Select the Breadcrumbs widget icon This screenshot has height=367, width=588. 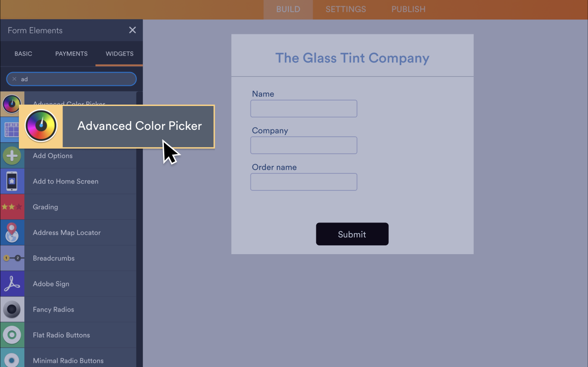tap(12, 258)
